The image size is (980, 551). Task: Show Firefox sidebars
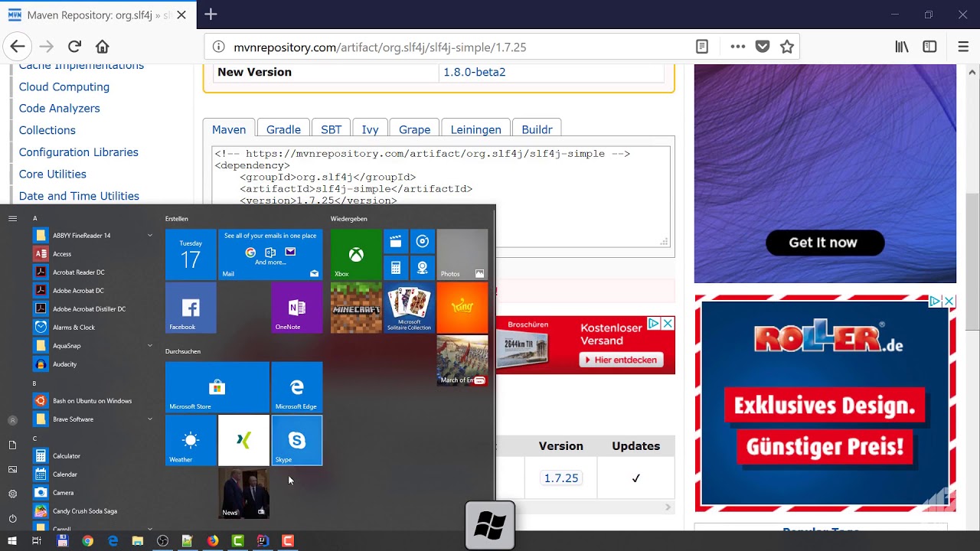tap(929, 47)
